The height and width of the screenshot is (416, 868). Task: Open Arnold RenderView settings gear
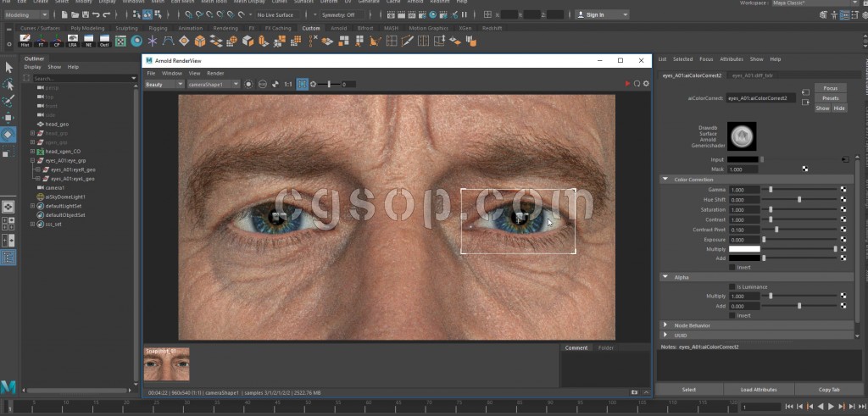(646, 84)
